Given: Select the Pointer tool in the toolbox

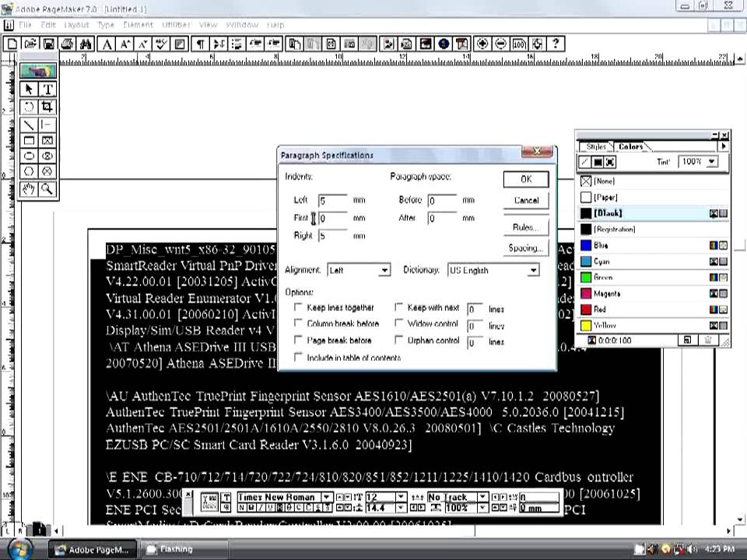Looking at the screenshot, I should point(29,89).
